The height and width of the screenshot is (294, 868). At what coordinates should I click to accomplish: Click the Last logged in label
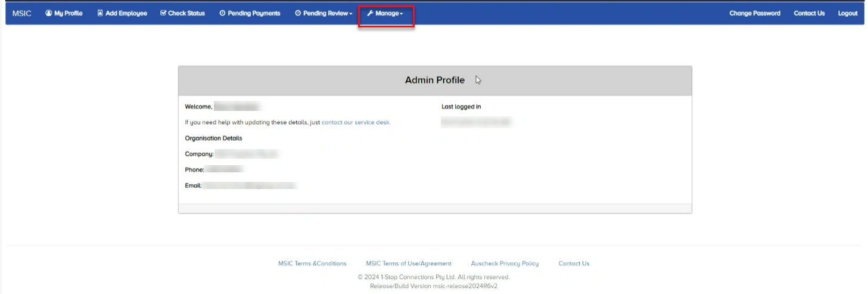[x=461, y=107]
